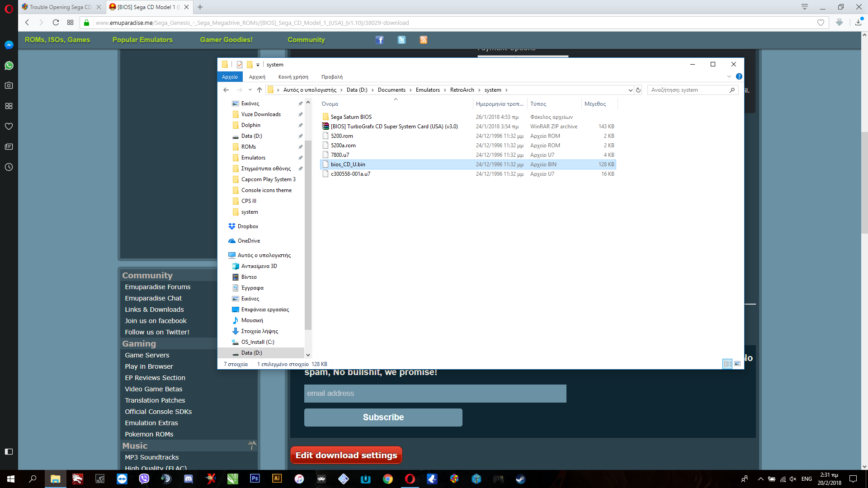Refresh the Explorer folder view

638,90
